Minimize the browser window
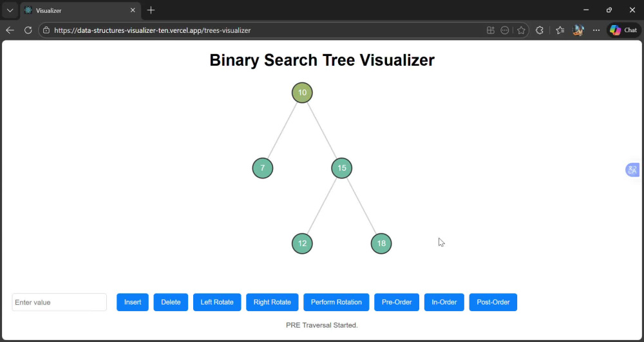 click(x=586, y=10)
